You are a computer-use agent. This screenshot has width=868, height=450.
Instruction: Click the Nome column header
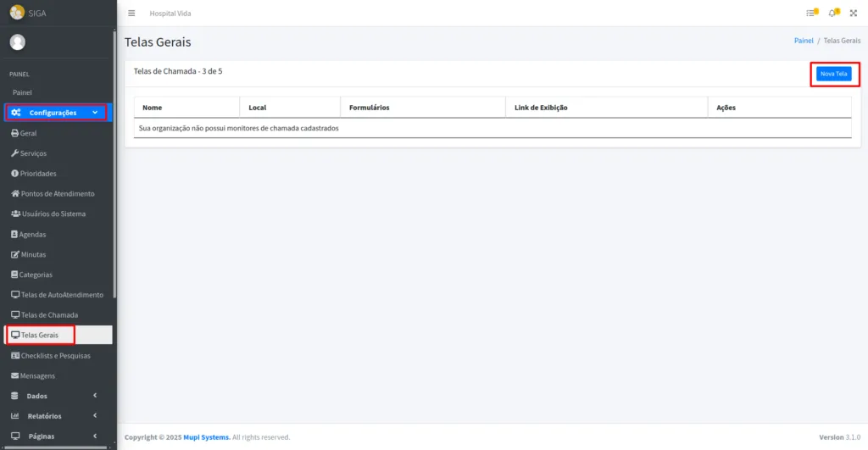point(153,108)
